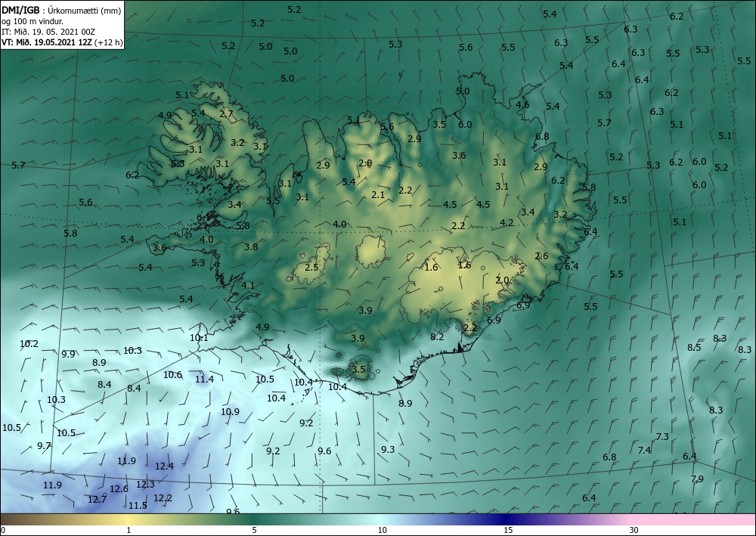756x536 pixels.
Task: Click the precipitation value 12.7
Action: [97, 500]
